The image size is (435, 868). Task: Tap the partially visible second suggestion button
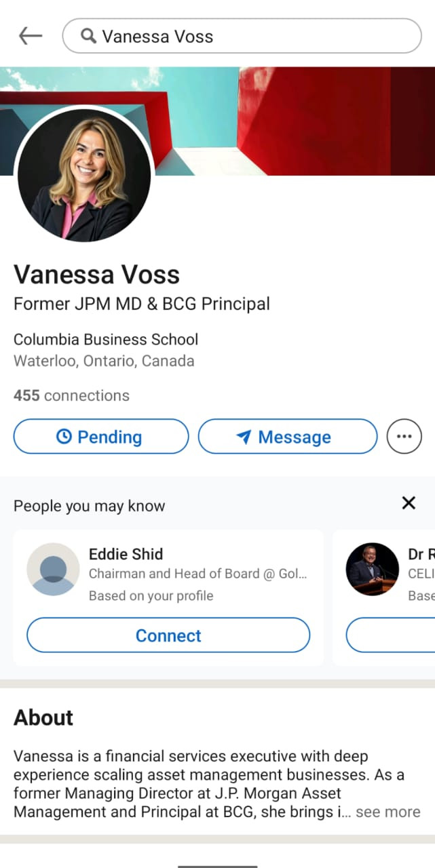click(391, 635)
